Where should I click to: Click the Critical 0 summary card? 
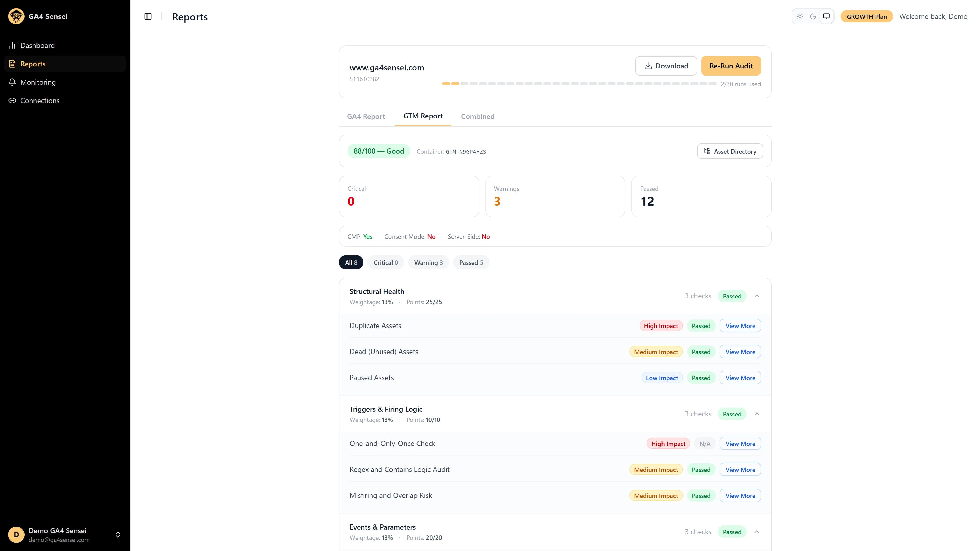pyautogui.click(x=409, y=196)
